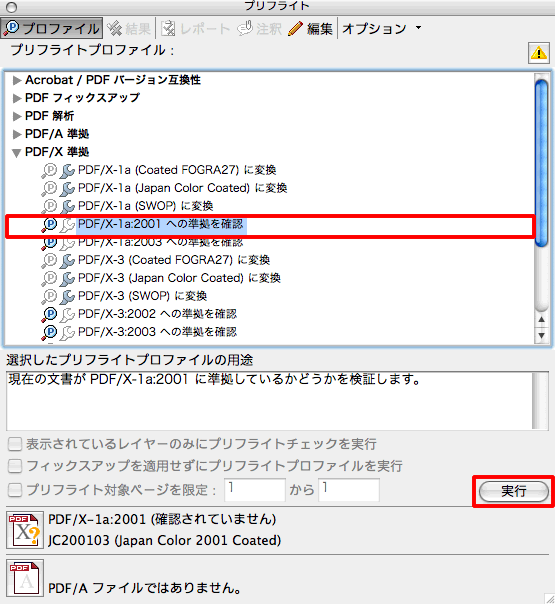Open the オプション dropdown menu
The image size is (555, 604).
pos(381,29)
